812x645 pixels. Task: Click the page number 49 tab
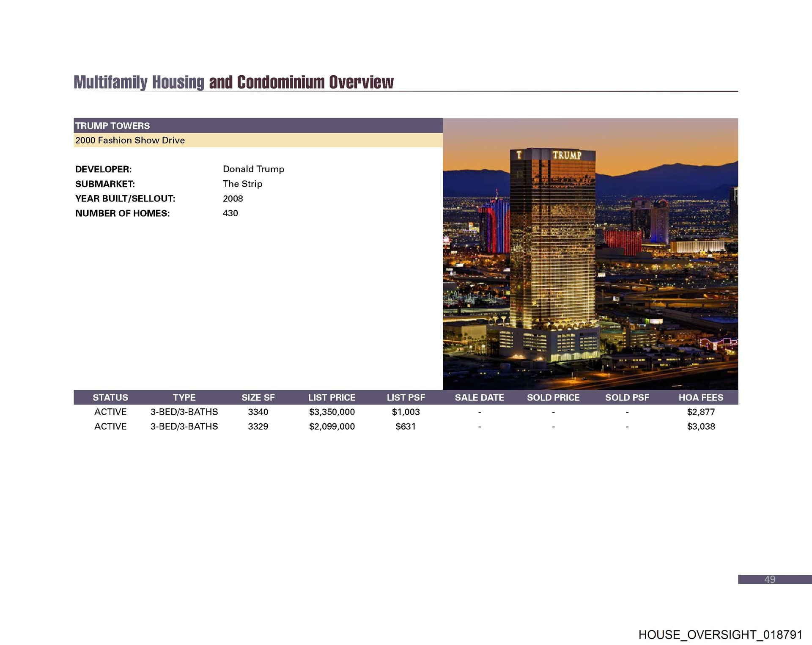pos(770,579)
